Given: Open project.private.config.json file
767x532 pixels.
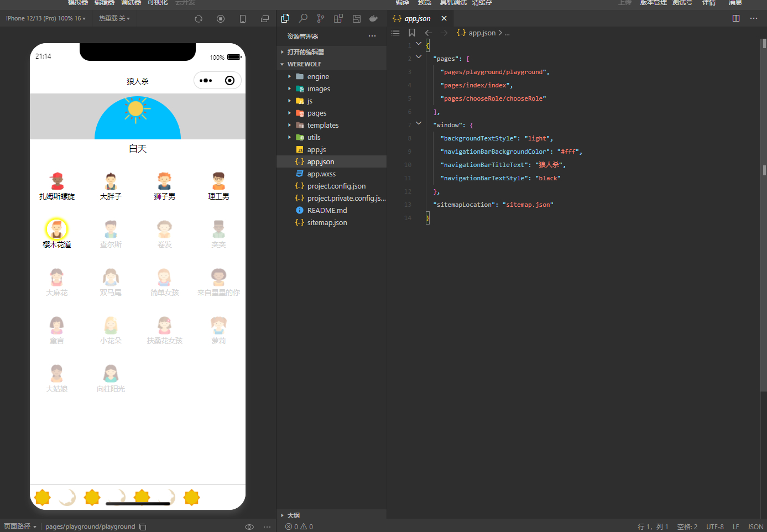Looking at the screenshot, I should [x=331, y=199].
